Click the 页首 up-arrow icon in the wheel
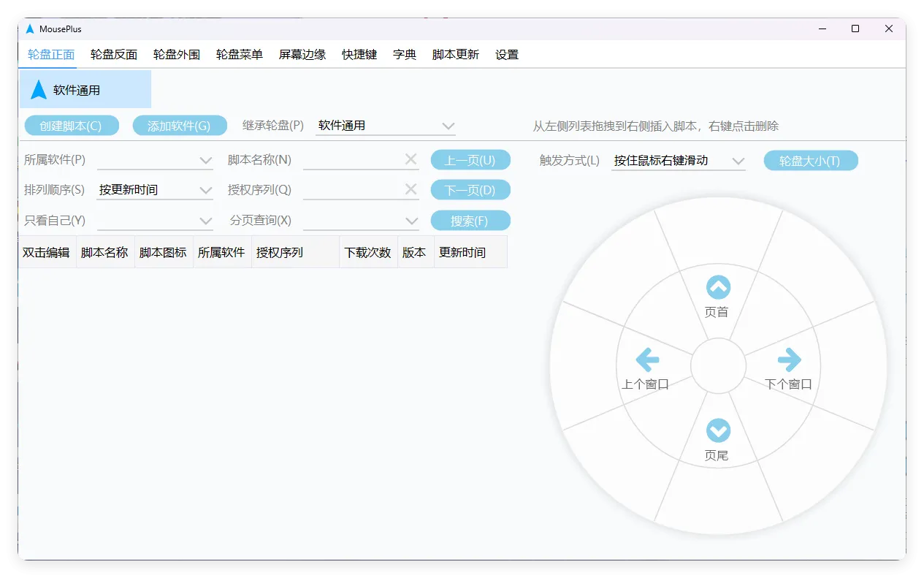 coord(718,286)
